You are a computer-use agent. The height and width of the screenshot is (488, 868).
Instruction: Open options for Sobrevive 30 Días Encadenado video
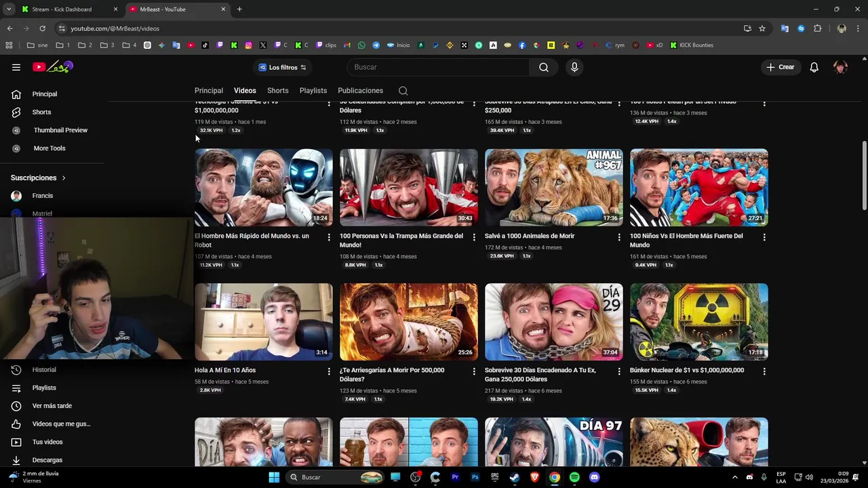click(618, 371)
